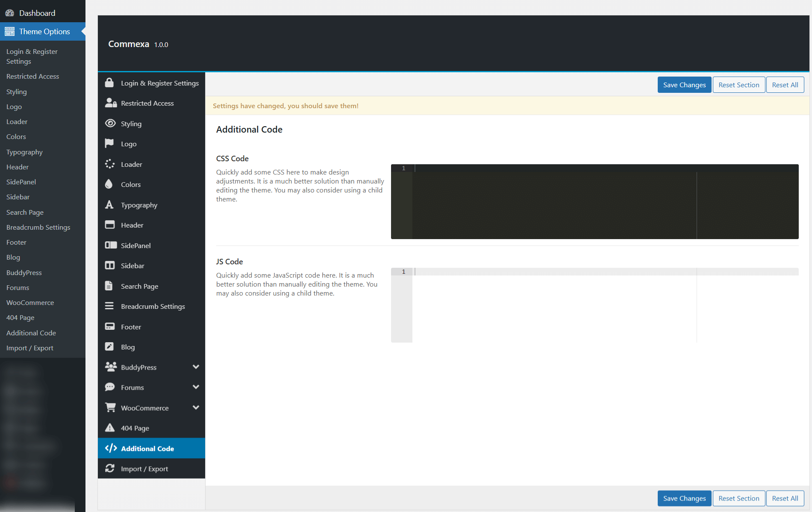Select the Additional Code panel tab
Screen dimensions: 812x512
[x=147, y=448]
